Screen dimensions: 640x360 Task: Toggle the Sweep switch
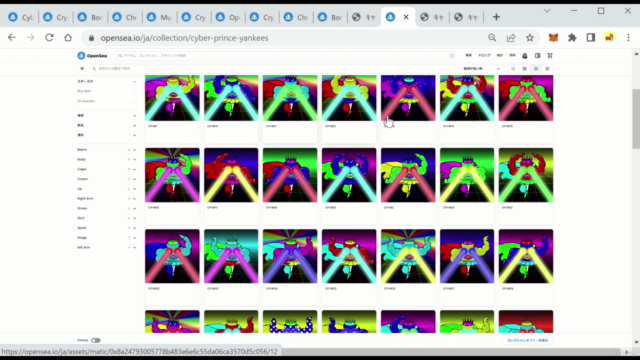(x=96, y=340)
